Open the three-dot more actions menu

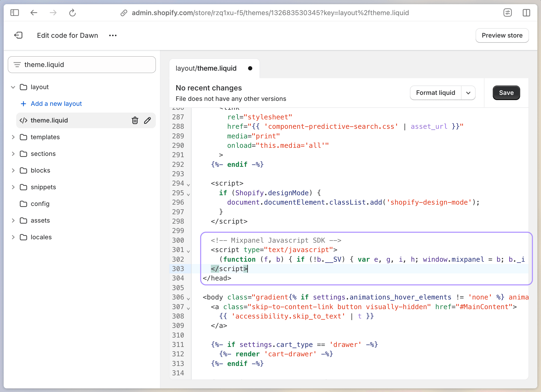point(113,35)
